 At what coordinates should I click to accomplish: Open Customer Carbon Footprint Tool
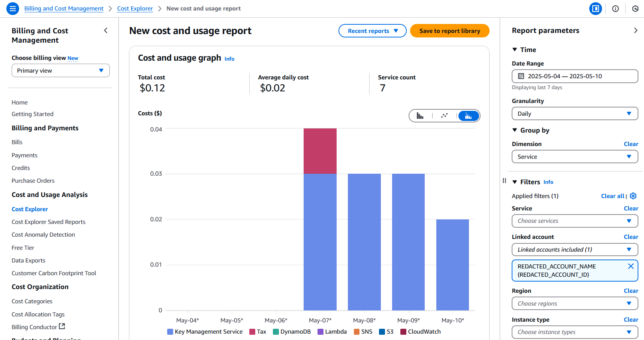click(x=54, y=273)
